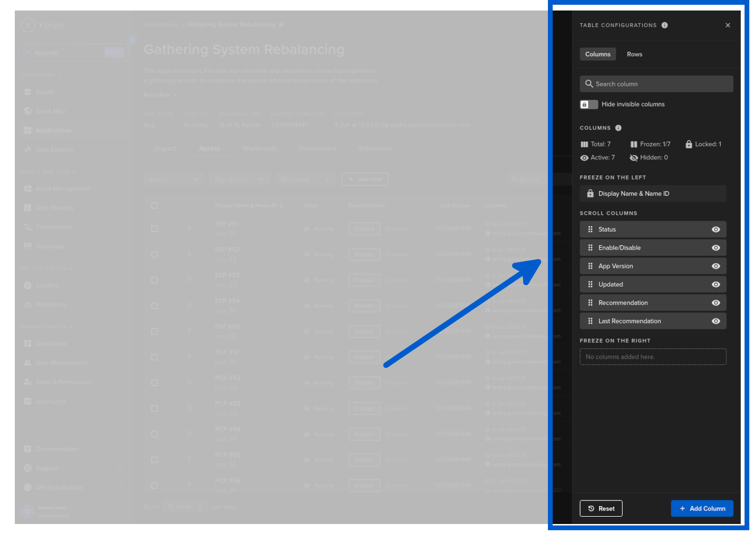Toggle visibility of Recommendation column
Image resolution: width=756 pixels, height=535 pixels.
click(x=715, y=303)
